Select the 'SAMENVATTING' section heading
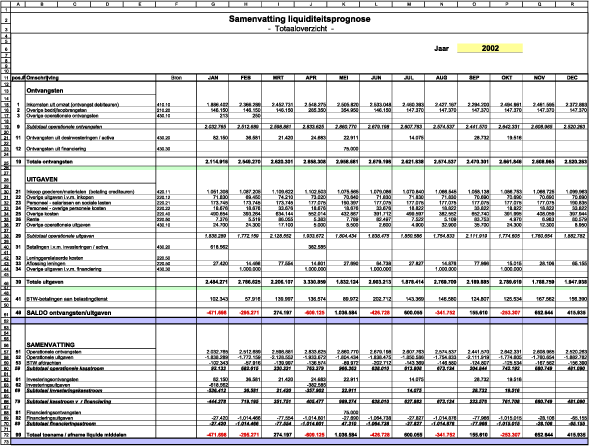589x446 pixels. point(50,344)
